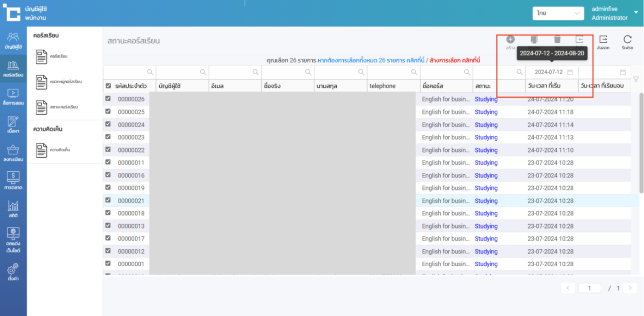Open the บัญชีผู้ใช้ (user accounts) sidebar icon
The image size is (644, 316).
pos(13,40)
